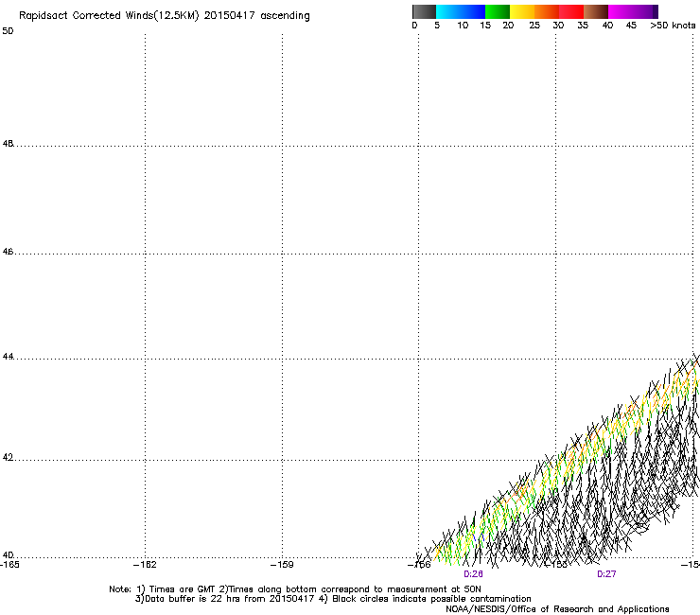The width and height of the screenshot is (700, 615).
Task: Click the purple time label 0:28
Action: click(473, 574)
